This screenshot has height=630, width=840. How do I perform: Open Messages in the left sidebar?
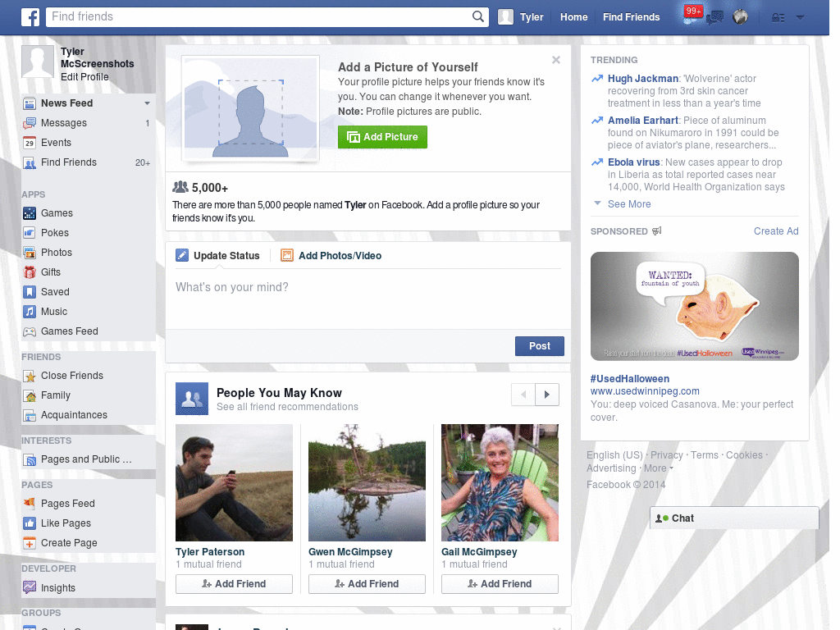pyautogui.click(x=88, y=123)
